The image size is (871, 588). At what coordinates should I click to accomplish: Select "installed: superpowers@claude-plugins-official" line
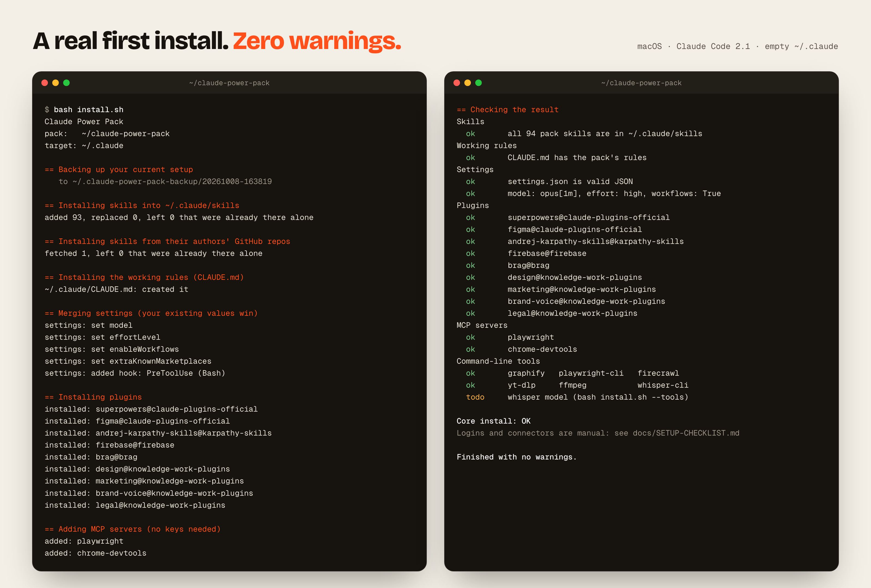[x=151, y=409]
